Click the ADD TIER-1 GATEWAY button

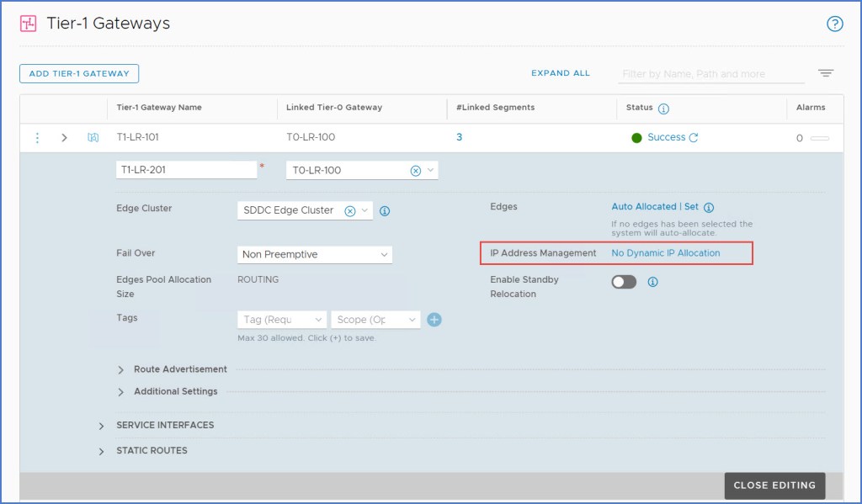pyautogui.click(x=79, y=73)
